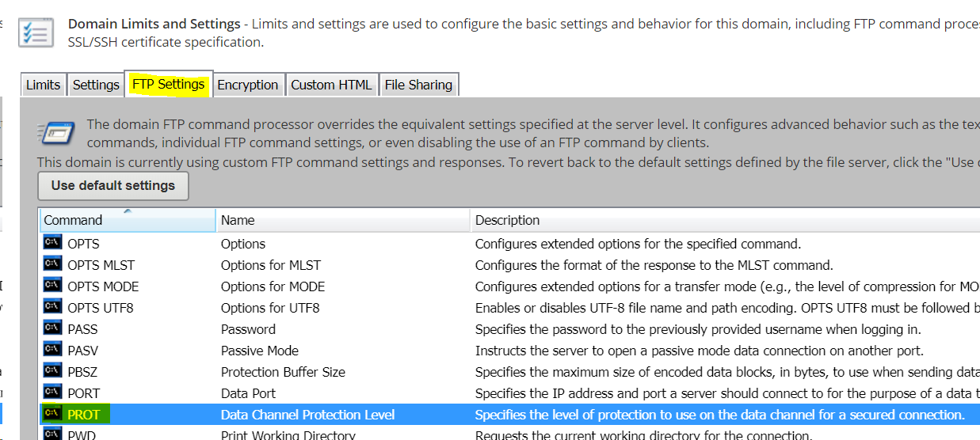
Task: Click the PORT command icon
Action: 52,393
